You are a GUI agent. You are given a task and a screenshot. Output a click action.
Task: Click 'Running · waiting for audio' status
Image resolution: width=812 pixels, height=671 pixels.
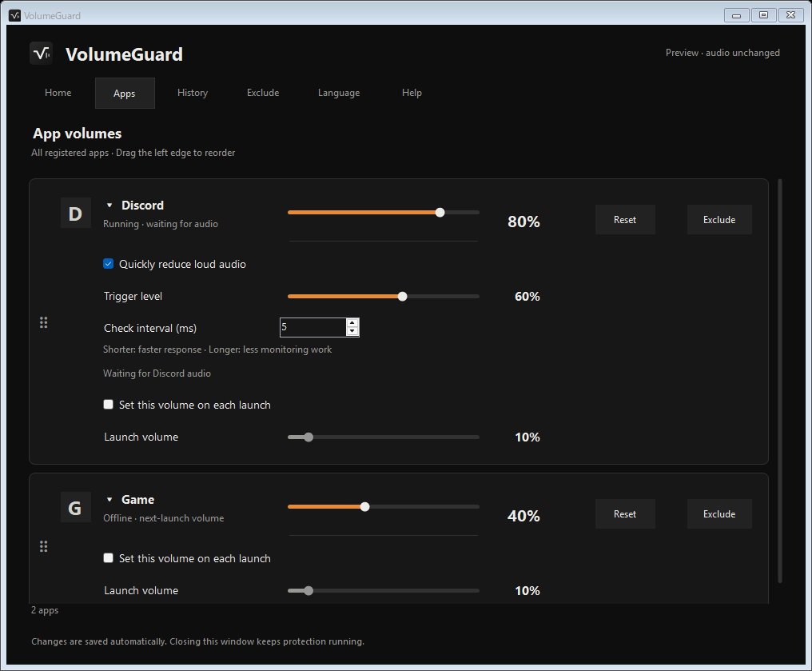(161, 224)
